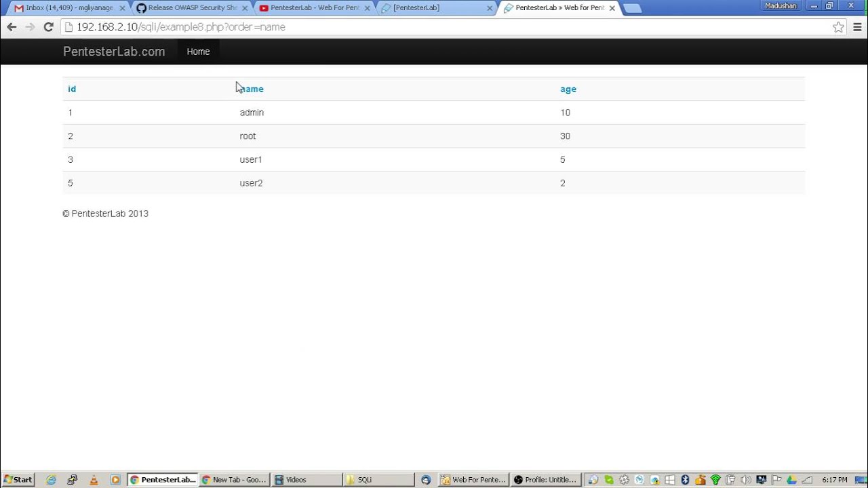This screenshot has width=868, height=488.
Task: Switch to the Release OWASP Security Shepherd tab
Action: pos(192,8)
